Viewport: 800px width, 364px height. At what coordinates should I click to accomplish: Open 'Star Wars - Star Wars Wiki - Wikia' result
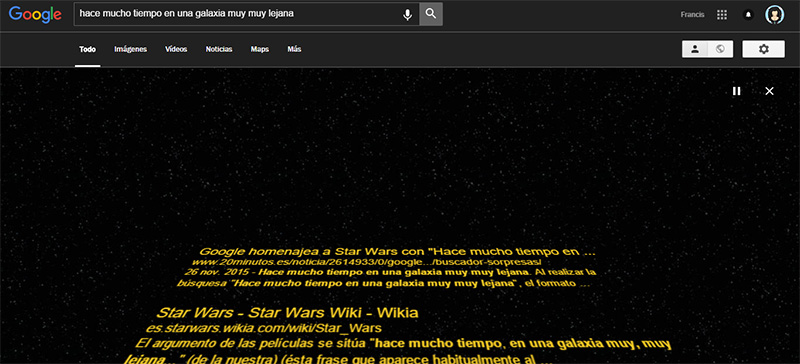pos(287,312)
